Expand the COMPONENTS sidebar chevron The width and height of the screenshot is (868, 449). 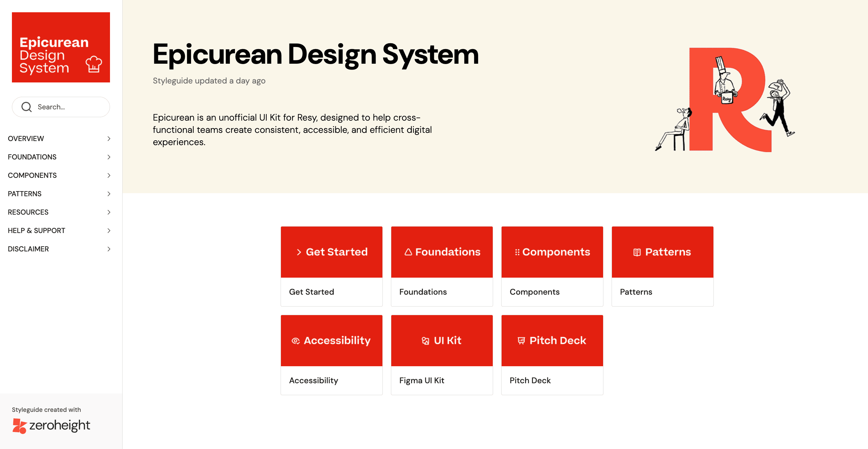point(109,175)
